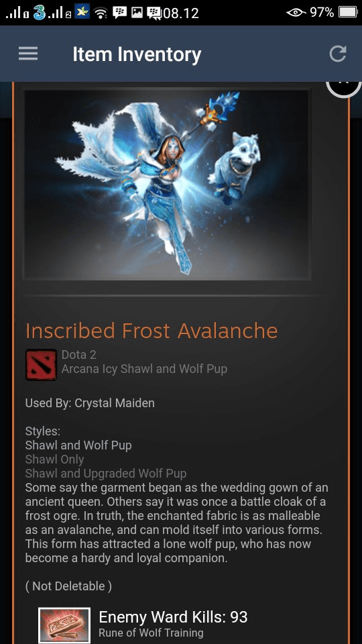The height and width of the screenshot is (644, 362).
Task: Tap the Rune of Wolf Training gem icon
Action: (64, 625)
